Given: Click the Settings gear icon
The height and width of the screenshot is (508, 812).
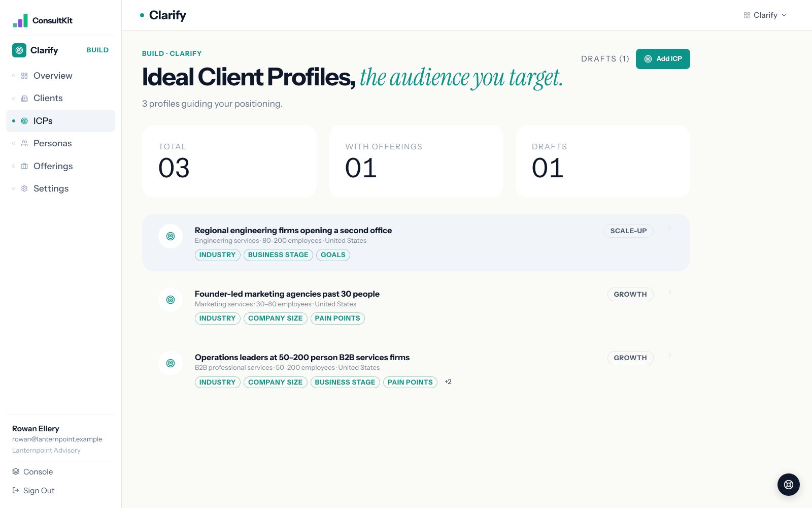Looking at the screenshot, I should [x=24, y=188].
